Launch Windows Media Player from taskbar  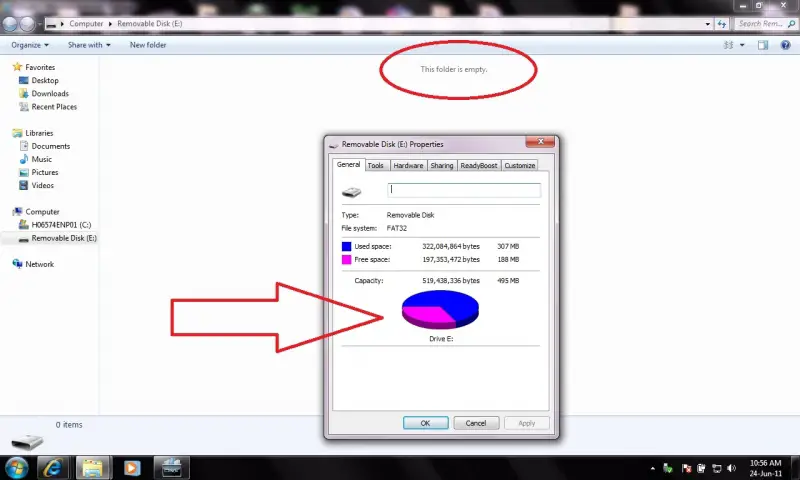(131, 467)
